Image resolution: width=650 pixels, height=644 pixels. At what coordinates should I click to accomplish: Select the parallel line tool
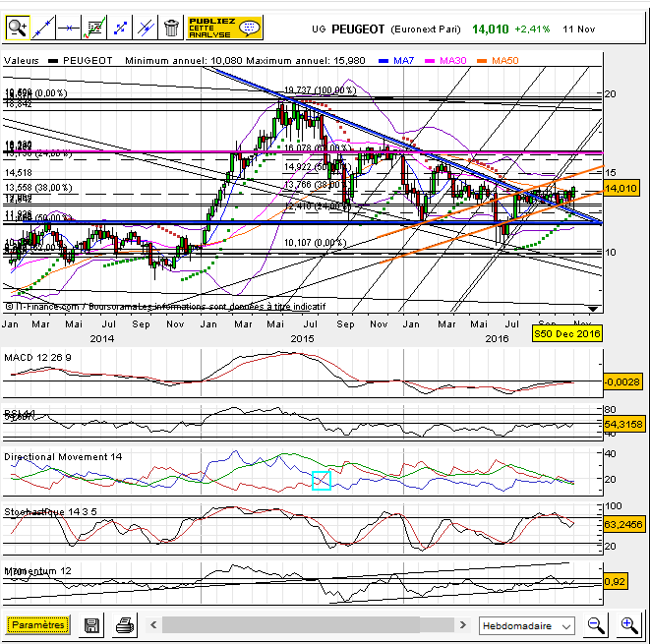point(146,28)
